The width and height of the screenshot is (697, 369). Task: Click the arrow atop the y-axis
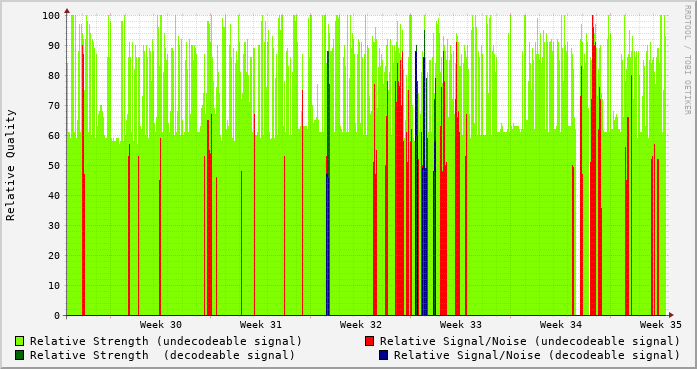(x=67, y=10)
